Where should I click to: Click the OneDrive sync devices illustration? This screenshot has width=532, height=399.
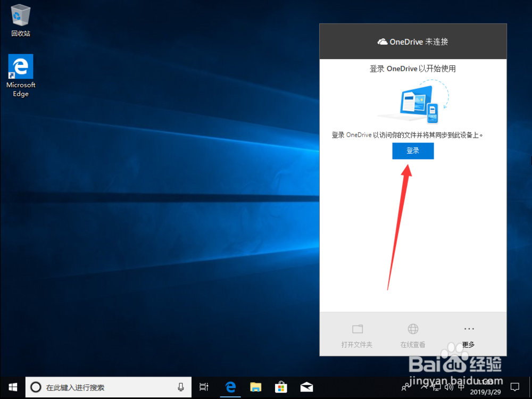click(x=413, y=102)
